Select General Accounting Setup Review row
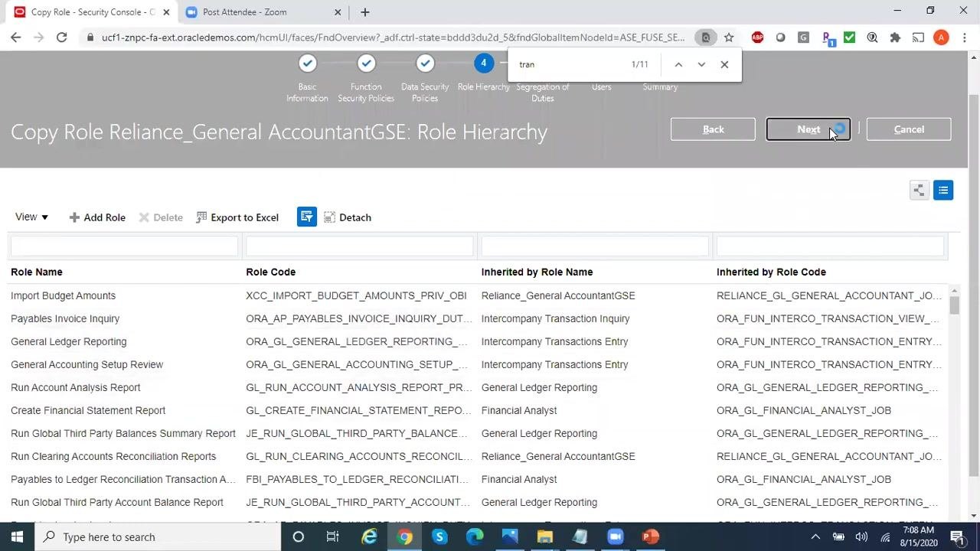Viewport: 980px width, 551px height. point(479,364)
